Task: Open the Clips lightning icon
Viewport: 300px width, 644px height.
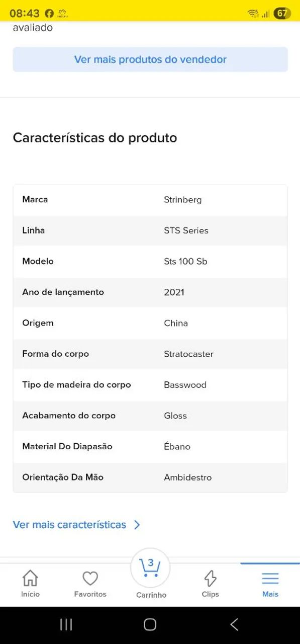Action: [210, 578]
